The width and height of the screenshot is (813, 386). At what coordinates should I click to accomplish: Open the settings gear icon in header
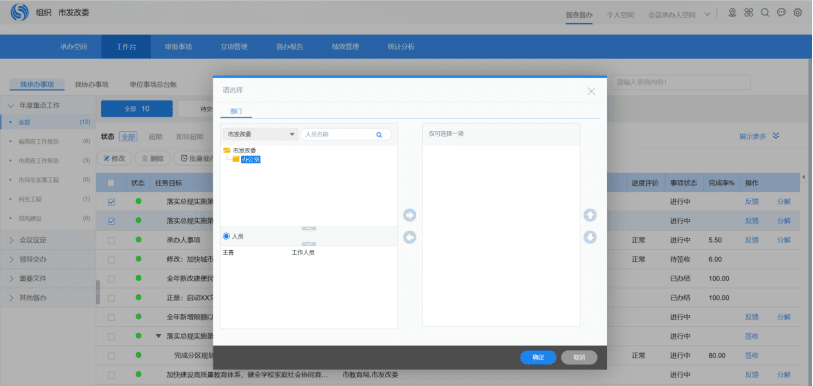[798, 13]
